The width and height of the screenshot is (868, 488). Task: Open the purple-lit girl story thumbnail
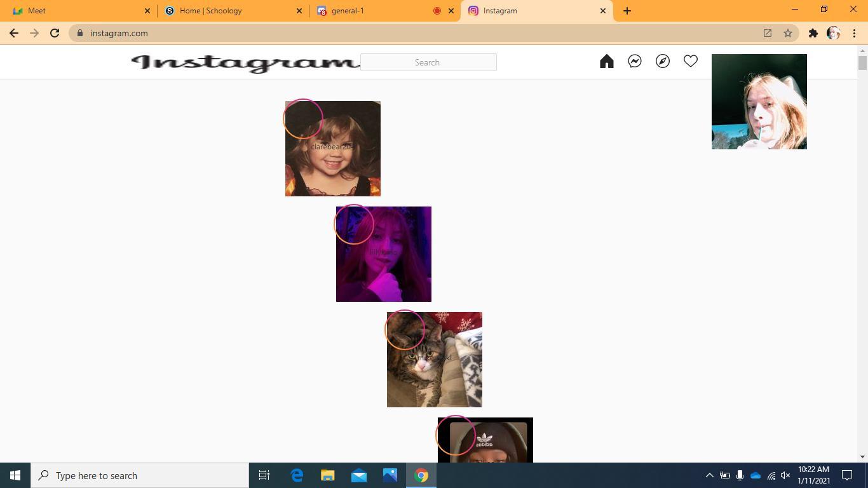pyautogui.click(x=384, y=254)
